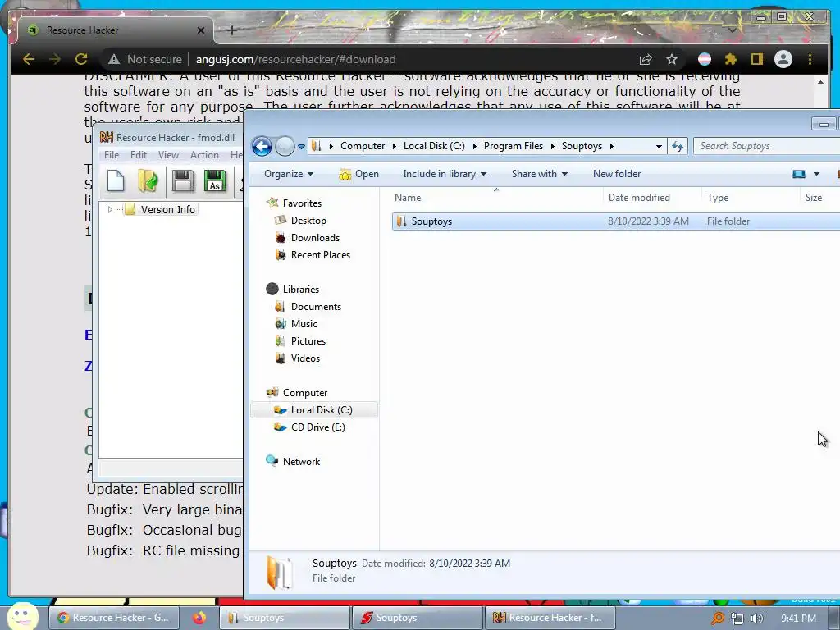Open Desktop in the navigation pane
The height and width of the screenshot is (630, 840).
point(308,220)
